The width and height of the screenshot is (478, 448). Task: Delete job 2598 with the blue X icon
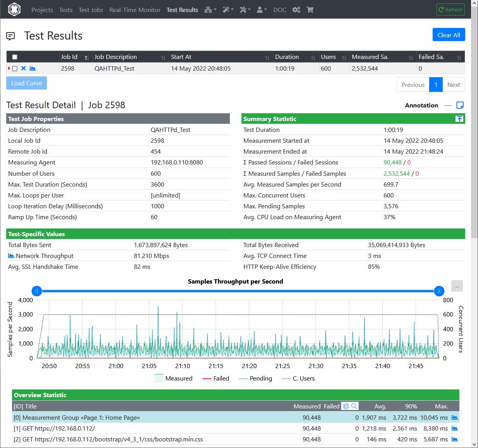tap(23, 68)
